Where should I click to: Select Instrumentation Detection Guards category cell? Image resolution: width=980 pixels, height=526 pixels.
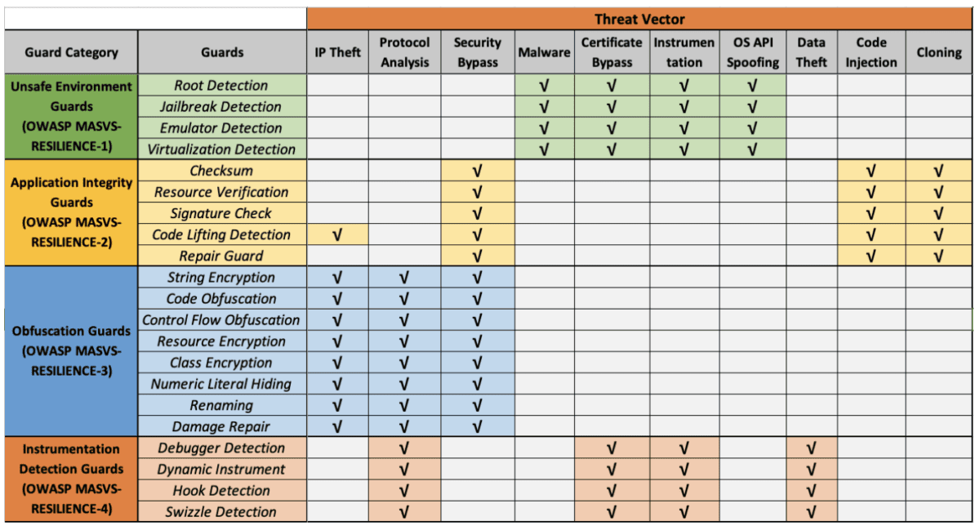(71, 479)
